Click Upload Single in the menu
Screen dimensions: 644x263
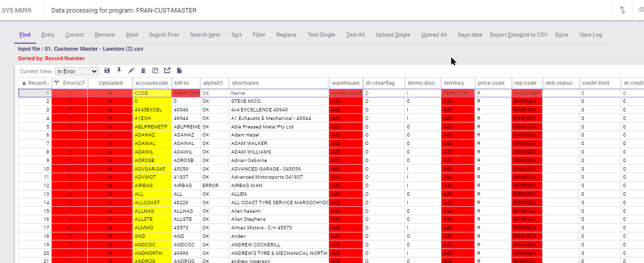click(x=393, y=35)
